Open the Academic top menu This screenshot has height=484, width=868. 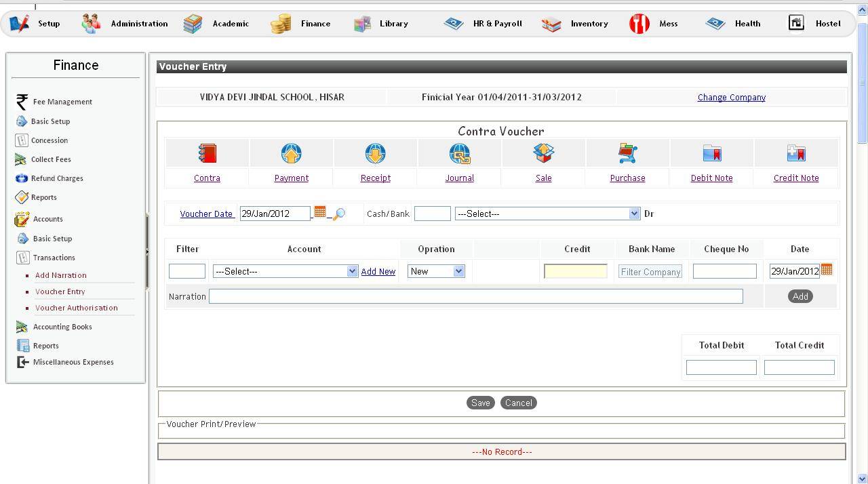pyautogui.click(x=231, y=23)
